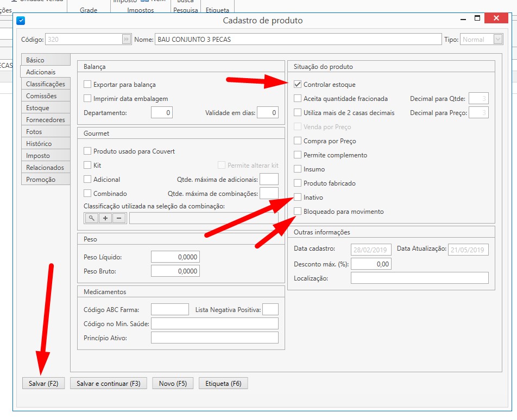Screen dimensions: 517x420
Task: Click the Localização text field
Action: click(x=419, y=278)
